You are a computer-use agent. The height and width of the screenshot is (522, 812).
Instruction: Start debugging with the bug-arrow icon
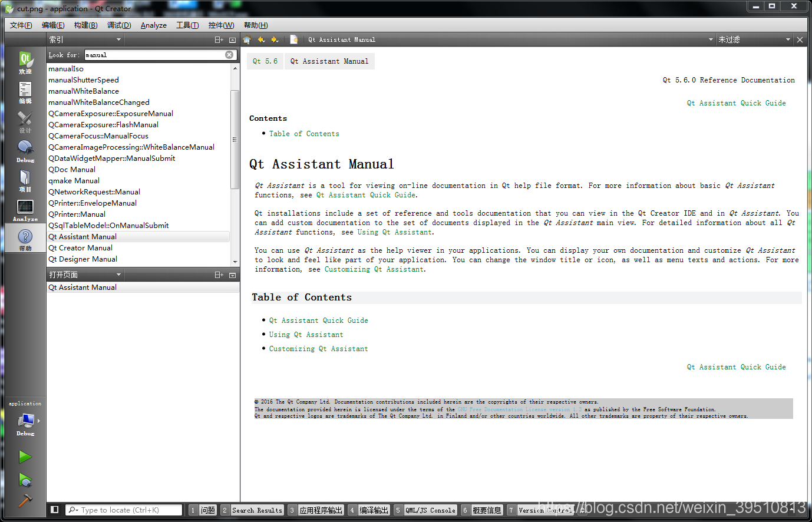(x=25, y=480)
